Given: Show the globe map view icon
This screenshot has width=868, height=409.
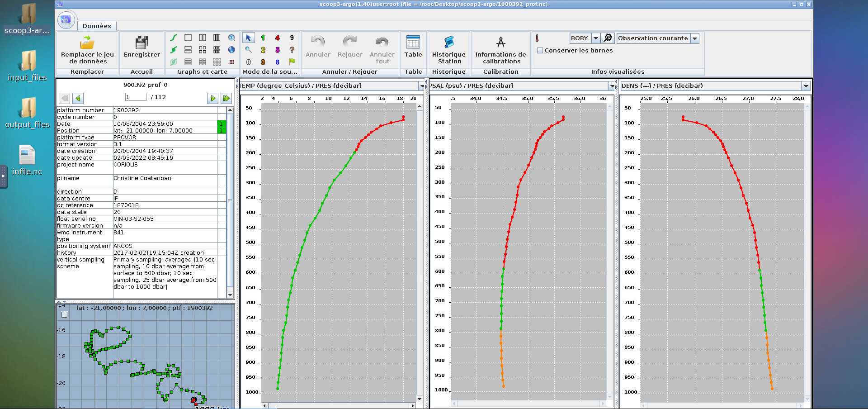Looking at the screenshot, I should pyautogui.click(x=231, y=50).
